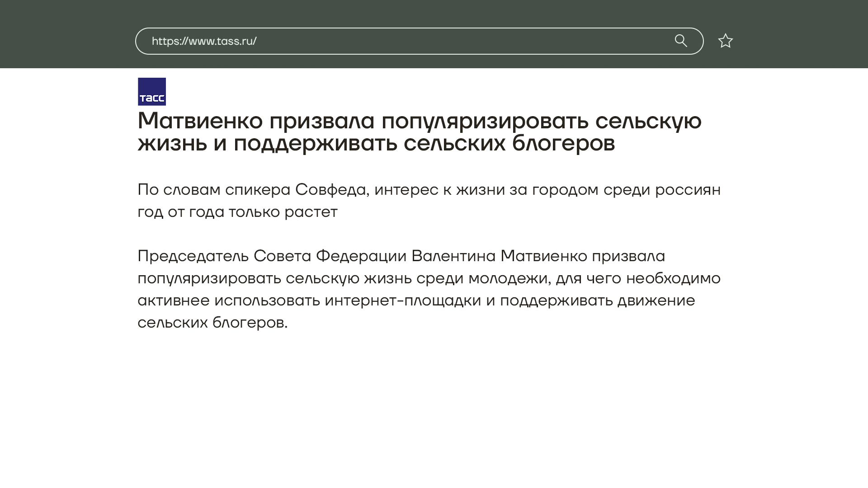Click the word "популяризировать" in the headline
Screen dimensions: 868x488
click(485, 121)
